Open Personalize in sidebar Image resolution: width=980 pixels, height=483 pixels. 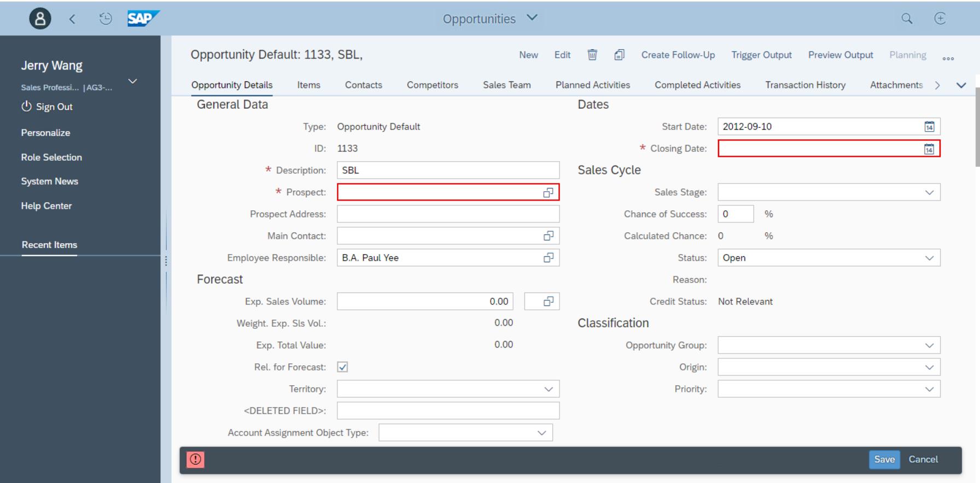(45, 133)
